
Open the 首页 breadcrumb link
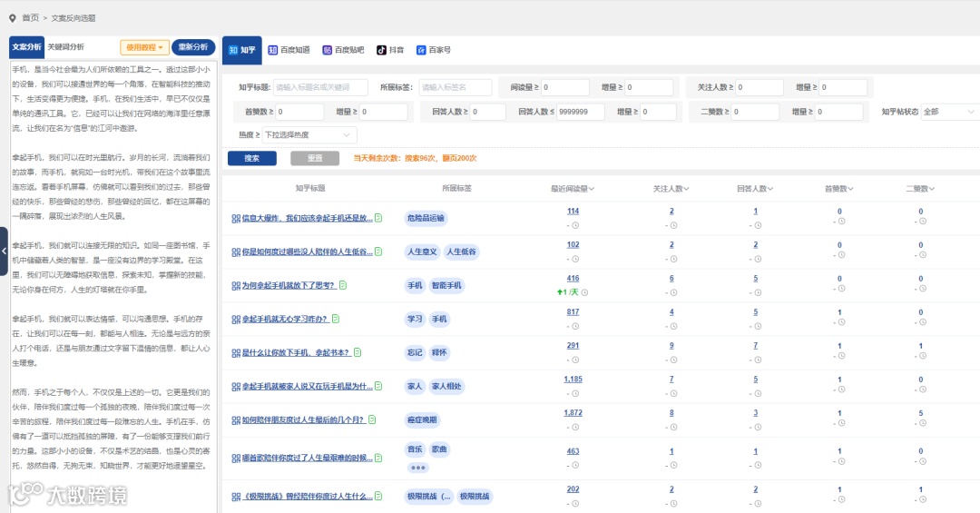click(x=30, y=18)
